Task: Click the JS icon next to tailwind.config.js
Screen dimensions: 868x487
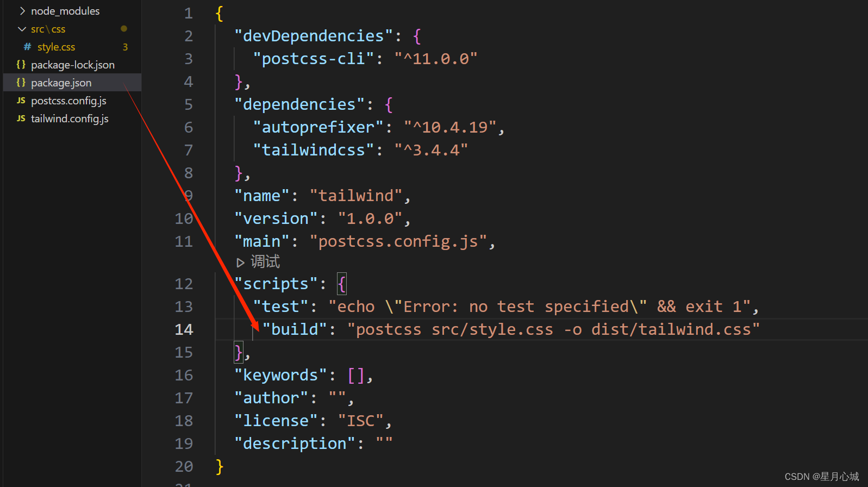Action: tap(21, 118)
